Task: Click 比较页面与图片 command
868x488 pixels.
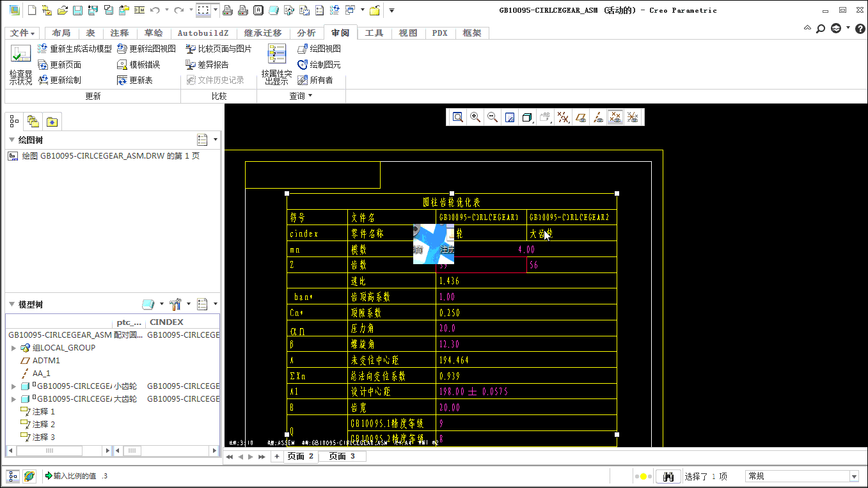Action: pyautogui.click(x=218, y=49)
